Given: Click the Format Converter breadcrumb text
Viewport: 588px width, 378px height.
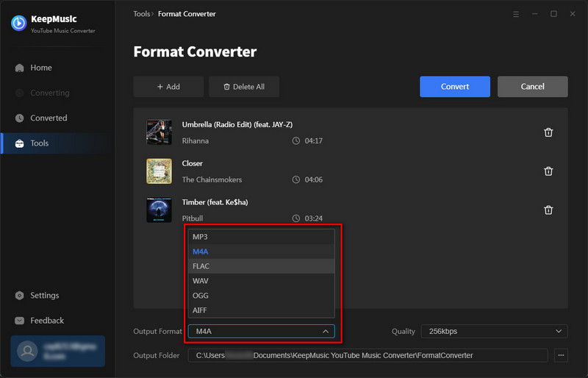Looking at the screenshot, I should 187,14.
